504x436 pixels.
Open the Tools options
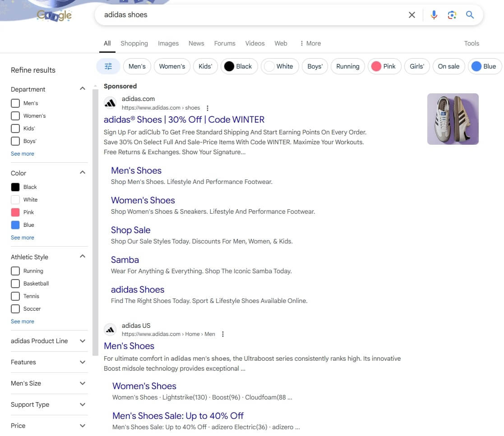click(x=472, y=43)
